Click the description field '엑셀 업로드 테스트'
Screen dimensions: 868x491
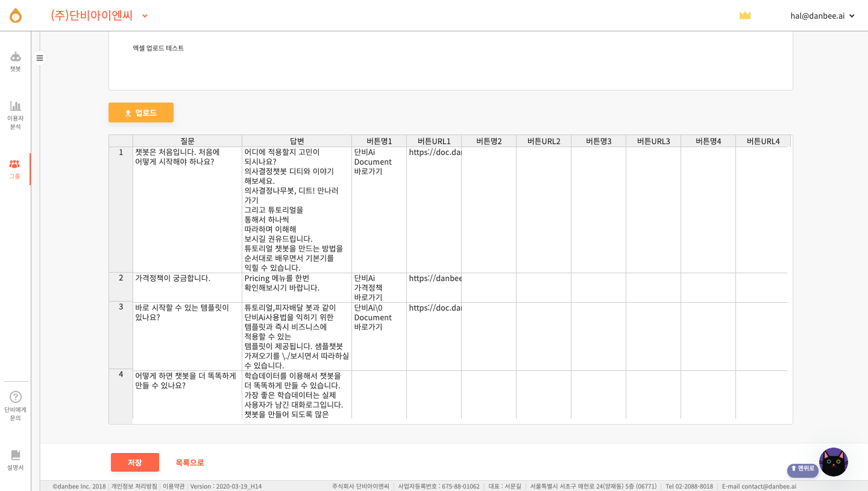point(450,61)
